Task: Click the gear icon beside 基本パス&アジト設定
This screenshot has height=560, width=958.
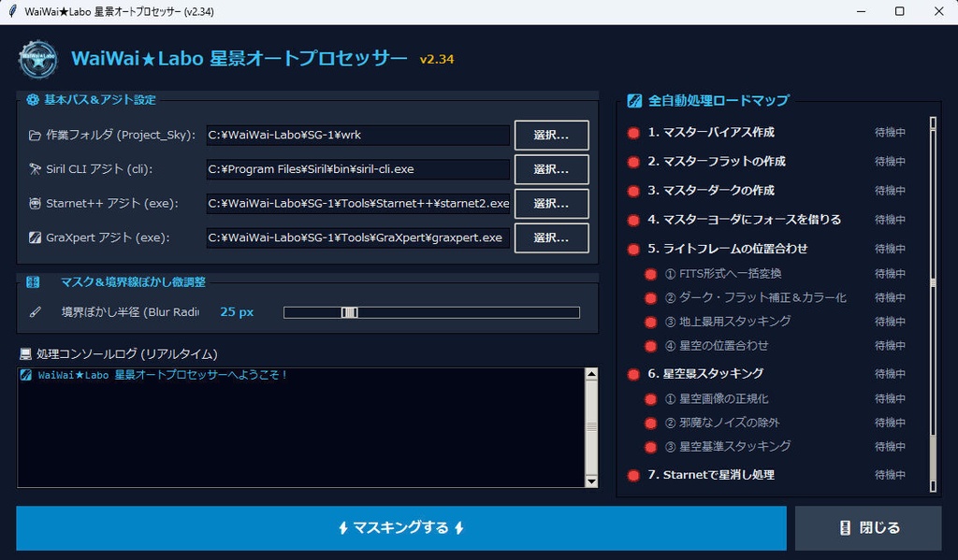Action: pos(33,99)
